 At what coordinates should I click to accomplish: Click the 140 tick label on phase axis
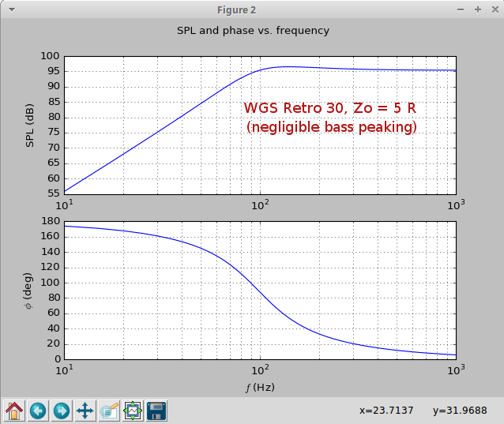tap(51, 252)
